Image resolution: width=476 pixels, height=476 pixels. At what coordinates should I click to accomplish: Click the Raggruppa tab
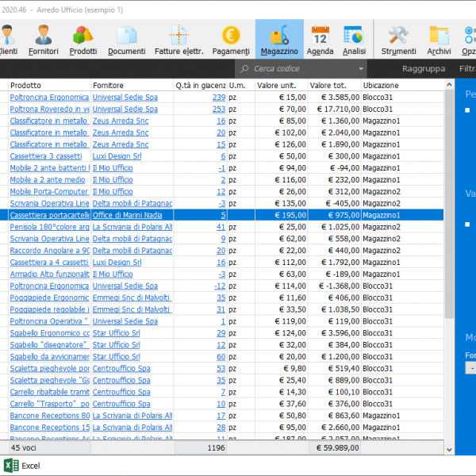423,69
